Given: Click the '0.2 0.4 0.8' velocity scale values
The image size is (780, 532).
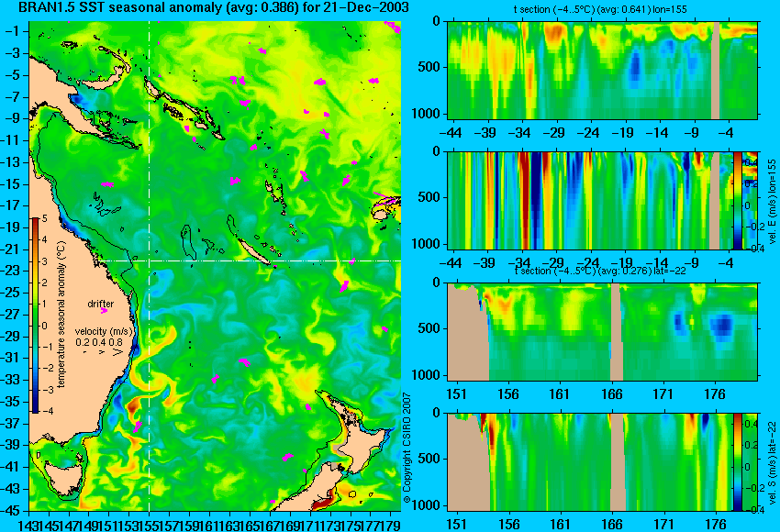Looking at the screenshot, I should coord(98,342).
